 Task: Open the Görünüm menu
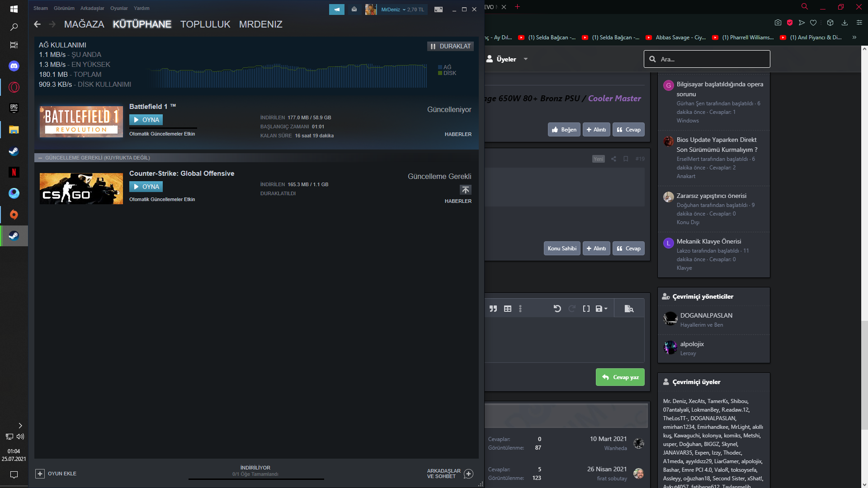point(64,8)
